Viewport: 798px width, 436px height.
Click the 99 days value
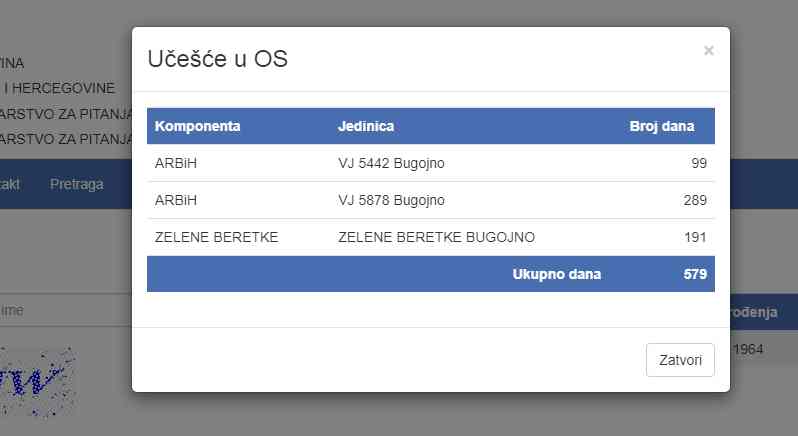click(x=699, y=163)
